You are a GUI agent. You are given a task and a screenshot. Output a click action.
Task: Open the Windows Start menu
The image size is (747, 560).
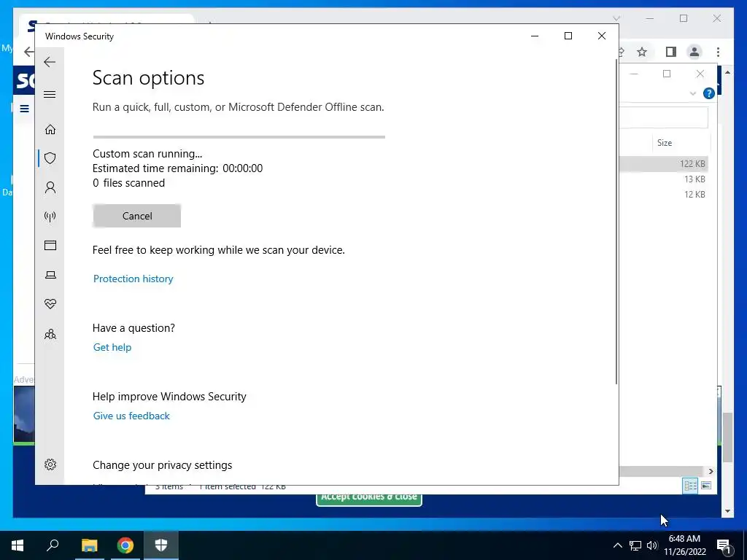[18, 545]
